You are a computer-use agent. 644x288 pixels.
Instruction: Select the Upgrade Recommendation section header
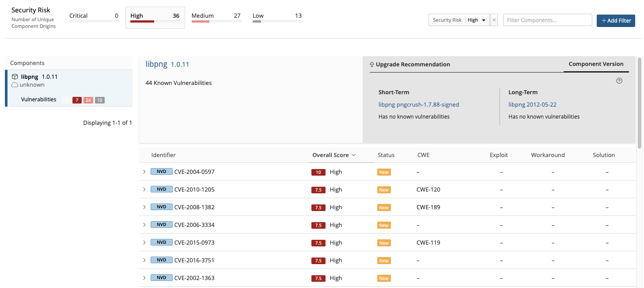[413, 64]
